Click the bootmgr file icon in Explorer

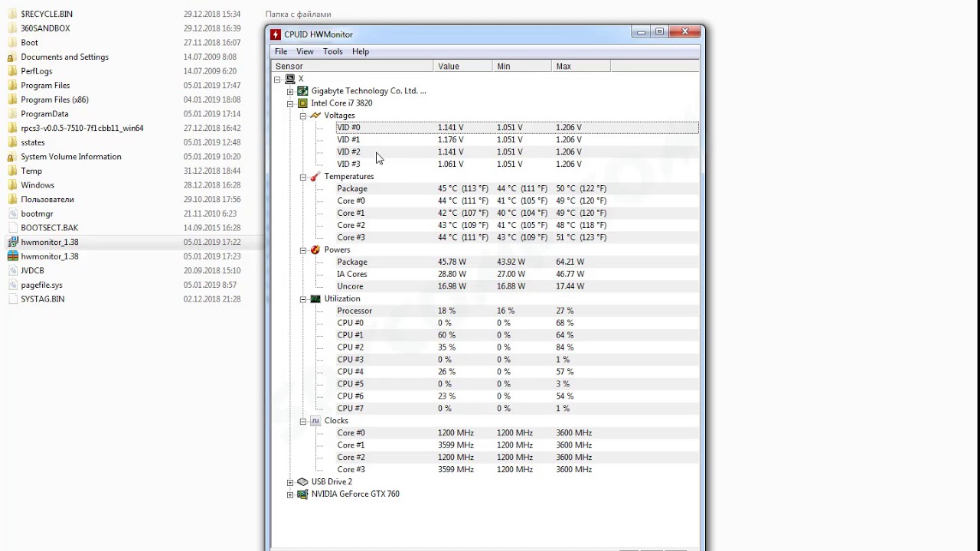pyautogui.click(x=12, y=214)
